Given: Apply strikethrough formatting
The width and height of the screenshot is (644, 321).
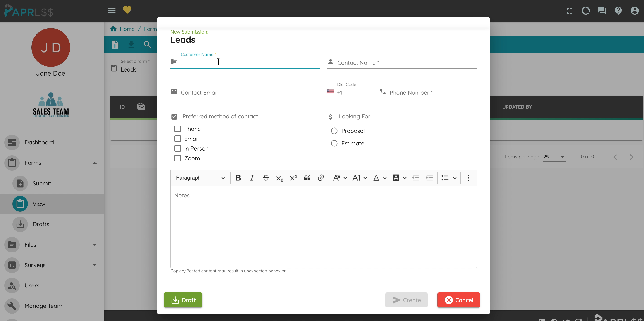Looking at the screenshot, I should pyautogui.click(x=265, y=178).
